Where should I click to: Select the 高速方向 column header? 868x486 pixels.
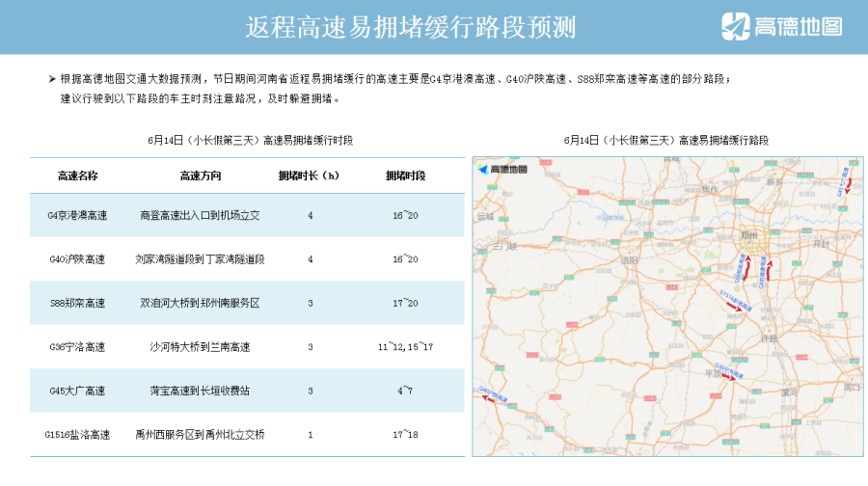point(200,175)
